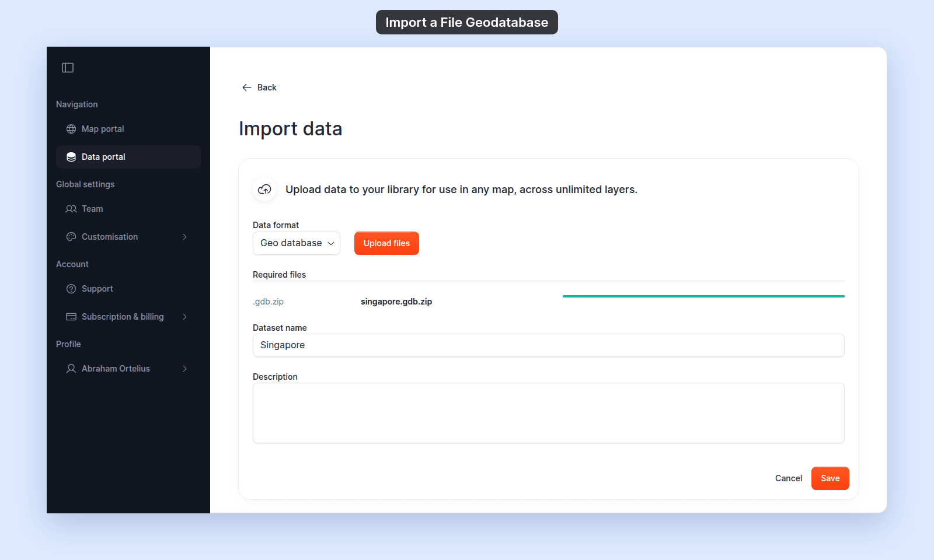Expand the Abraham Ortelius profile chevron

184,369
